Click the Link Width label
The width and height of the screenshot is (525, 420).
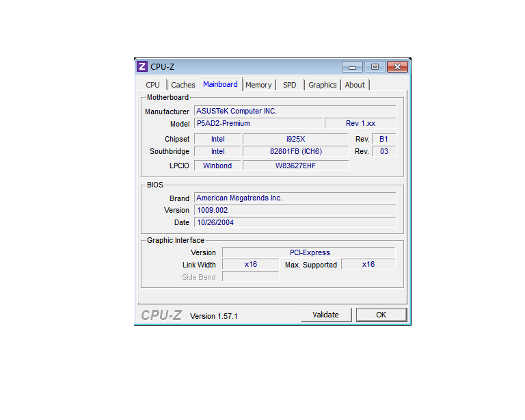(x=199, y=265)
